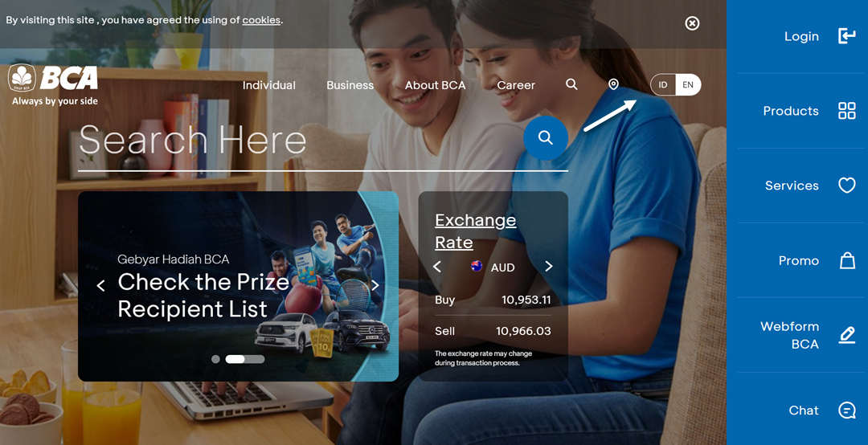The width and height of the screenshot is (868, 445).
Task: Click into the Search Here field
Action: point(297,141)
